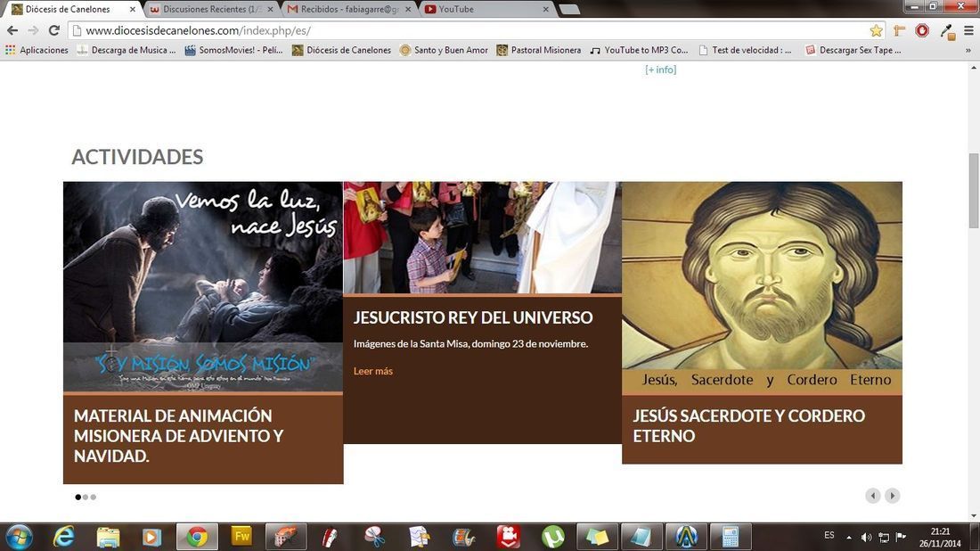Click the ES language indicator

[829, 535]
